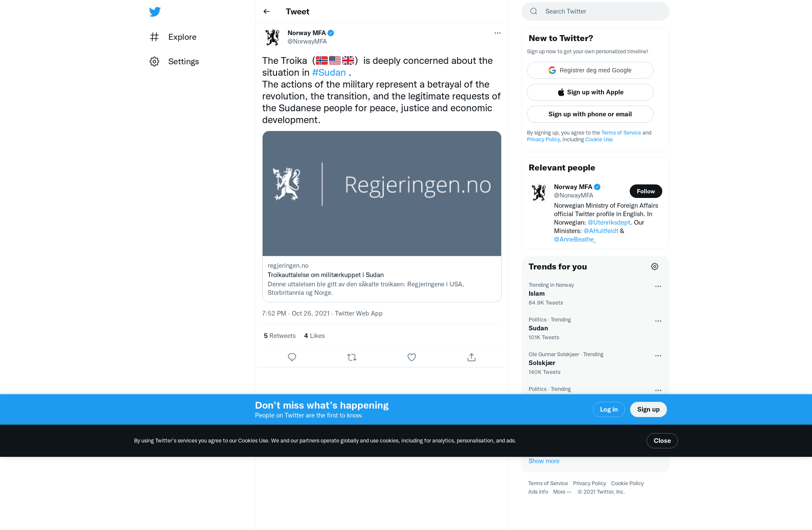812x530 pixels.
Task: Share the tweet using the share icon
Action: (472, 357)
